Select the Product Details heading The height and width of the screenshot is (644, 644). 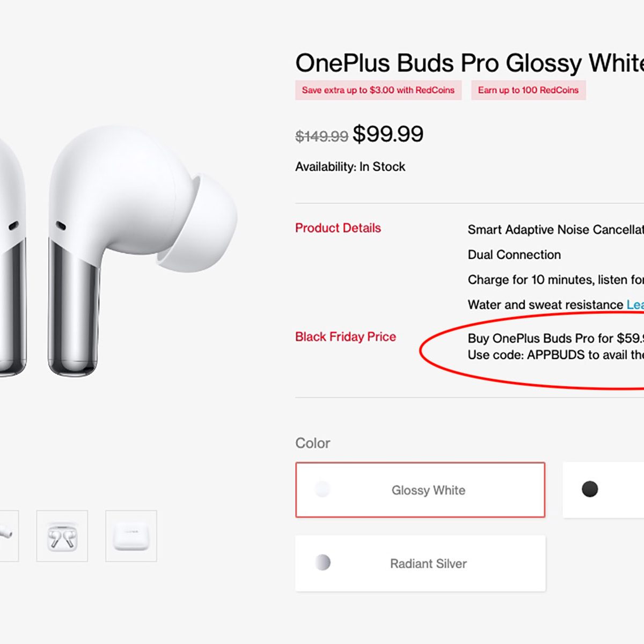338,228
